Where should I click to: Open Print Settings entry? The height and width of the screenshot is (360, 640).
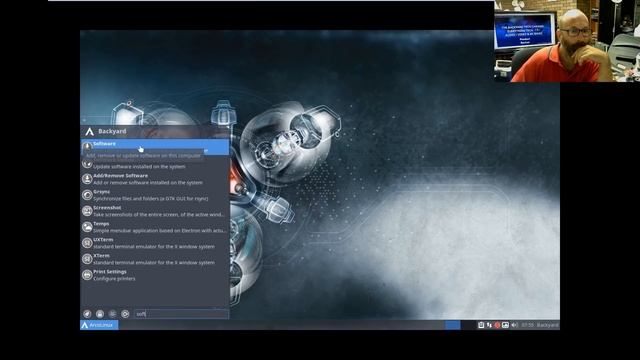155,275
